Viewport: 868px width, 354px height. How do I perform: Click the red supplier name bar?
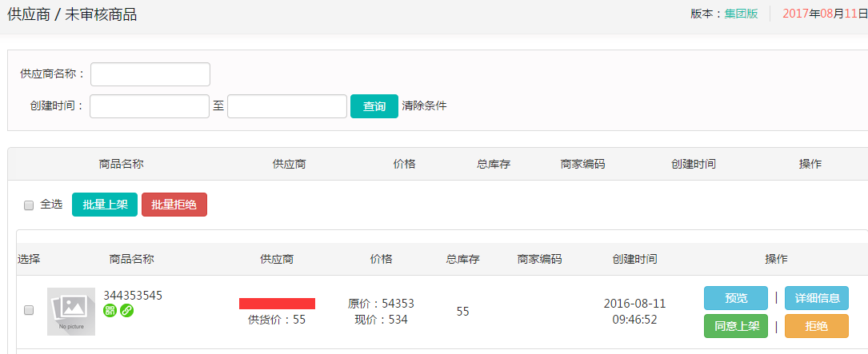[x=277, y=304]
